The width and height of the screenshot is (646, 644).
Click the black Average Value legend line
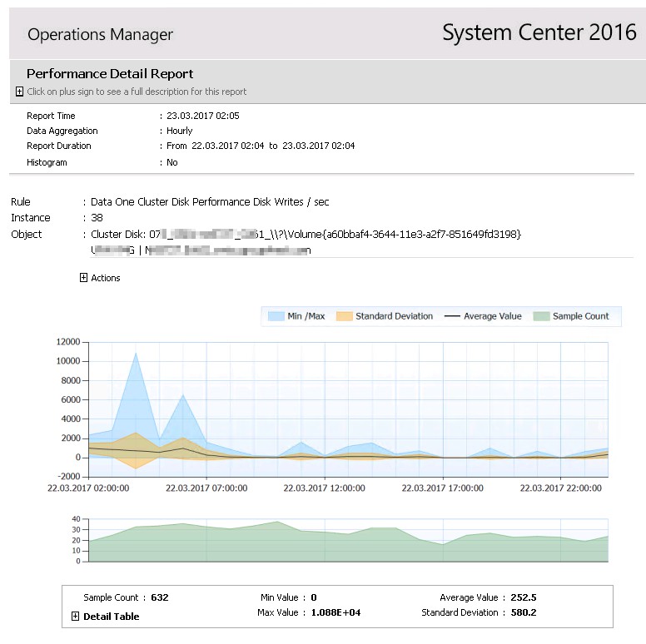(452, 316)
